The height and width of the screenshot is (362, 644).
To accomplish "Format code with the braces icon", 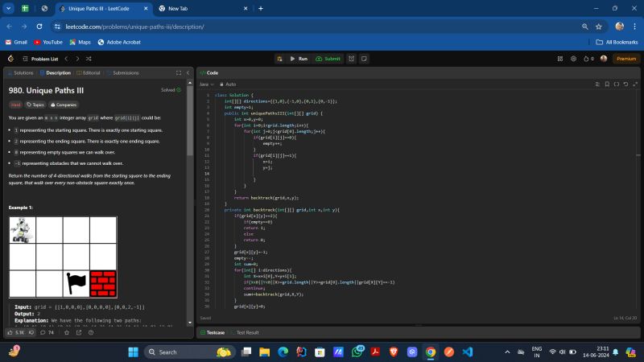I will (616, 84).
